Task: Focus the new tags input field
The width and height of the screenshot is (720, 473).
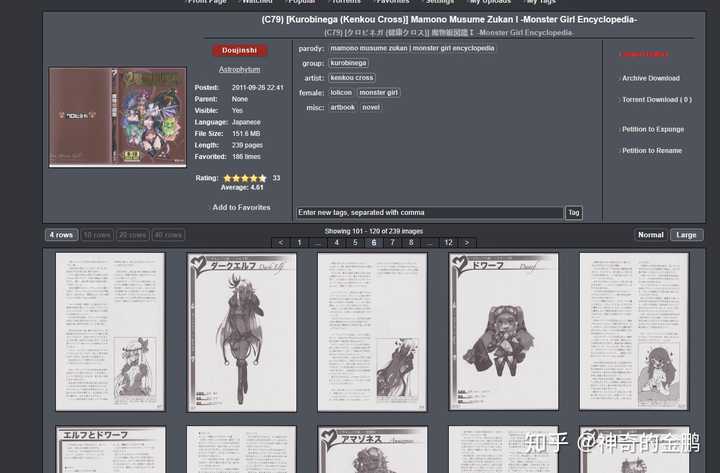Action: pos(429,213)
